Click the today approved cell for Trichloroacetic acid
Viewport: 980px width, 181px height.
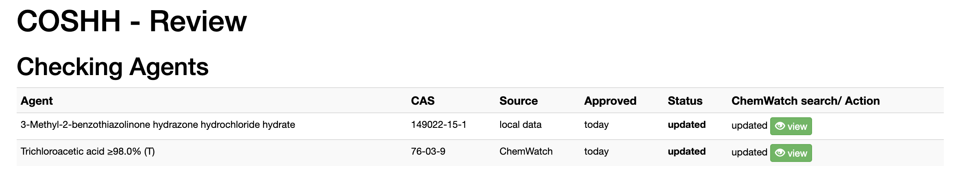tap(596, 151)
